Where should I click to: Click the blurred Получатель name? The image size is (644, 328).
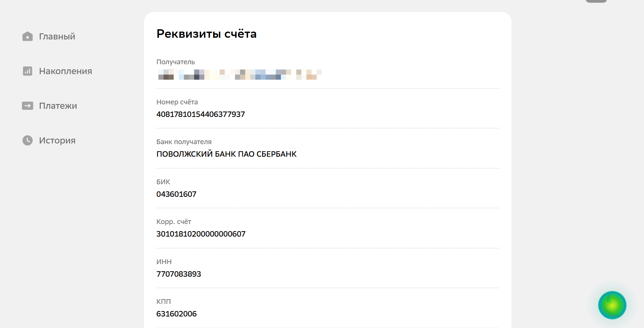(x=239, y=74)
